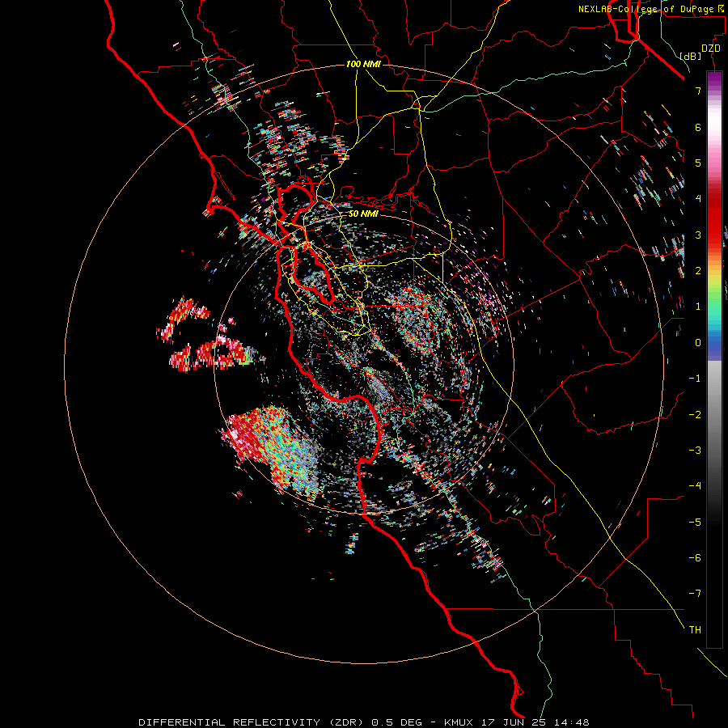Click the NEXLAB-College of DuPage credit text

pos(650,9)
